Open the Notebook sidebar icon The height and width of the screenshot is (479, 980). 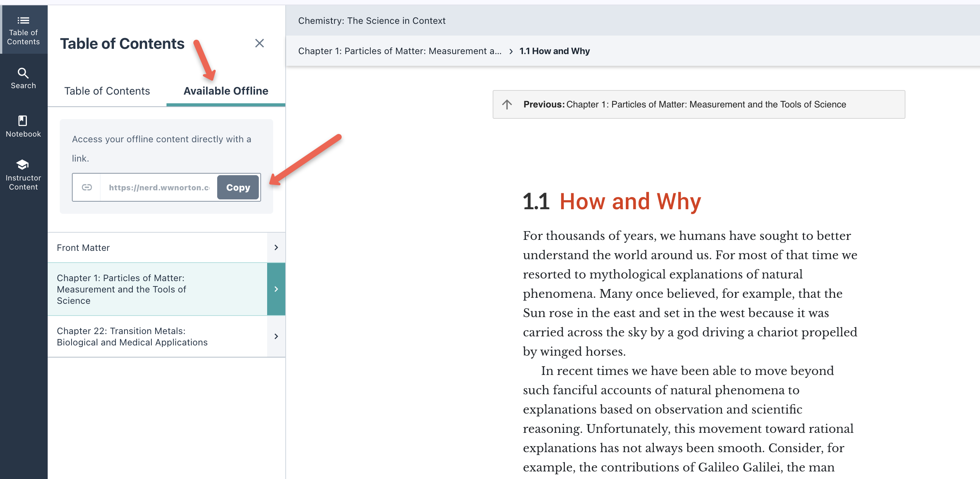coord(23,126)
